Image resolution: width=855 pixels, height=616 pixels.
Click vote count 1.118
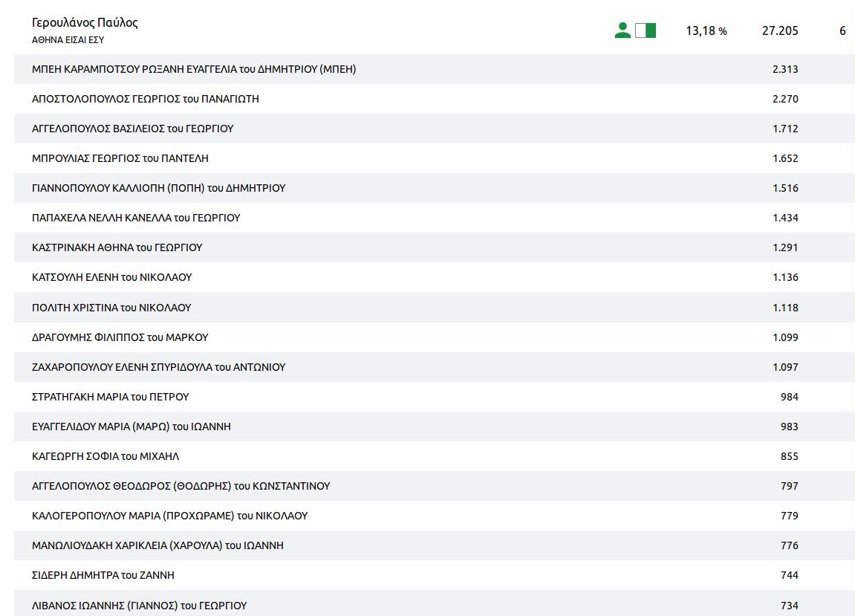[x=785, y=308]
